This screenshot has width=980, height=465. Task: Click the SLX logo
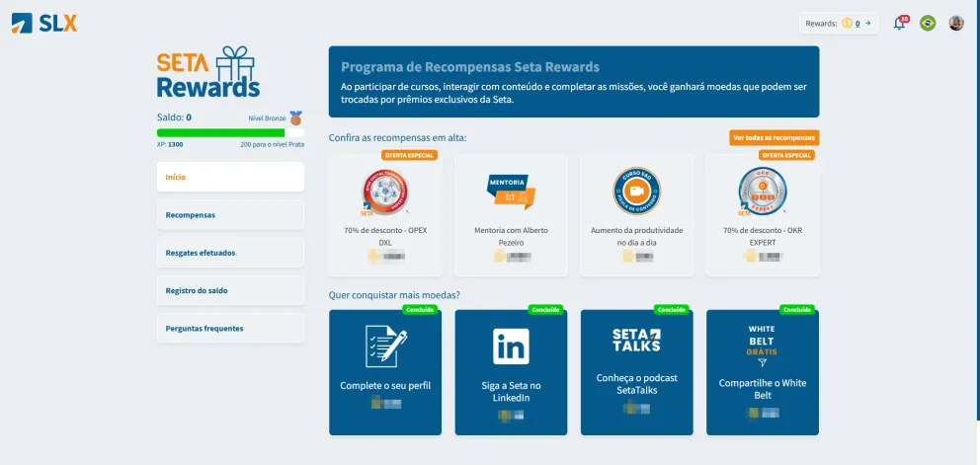tap(44, 23)
